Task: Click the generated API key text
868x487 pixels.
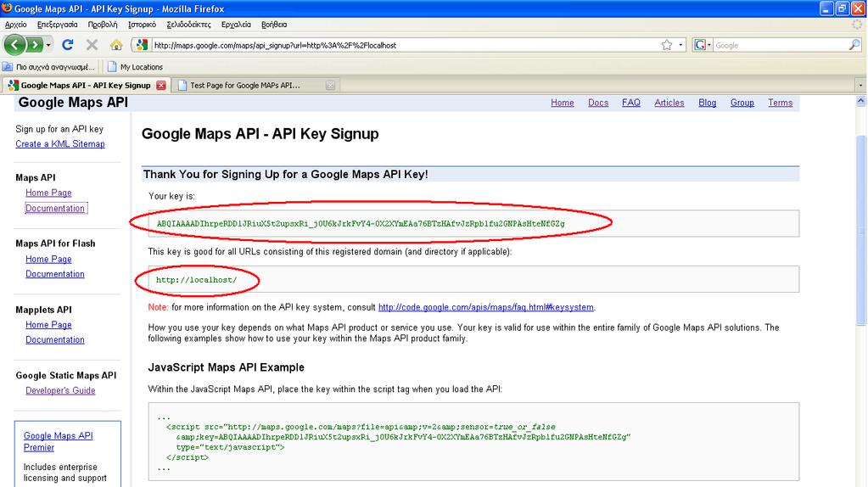Action: [361, 224]
